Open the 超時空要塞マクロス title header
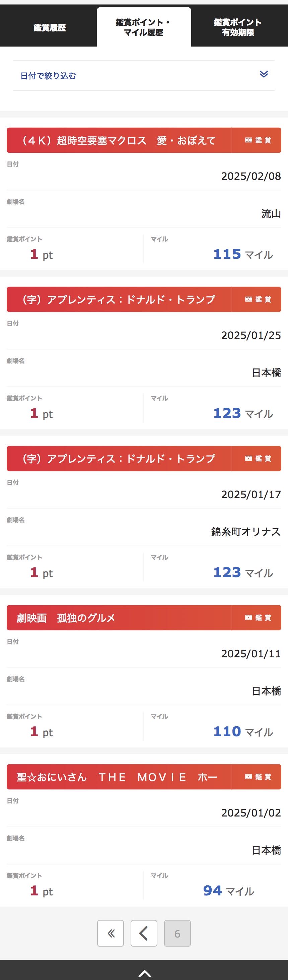The width and height of the screenshot is (288, 980). 118,140
